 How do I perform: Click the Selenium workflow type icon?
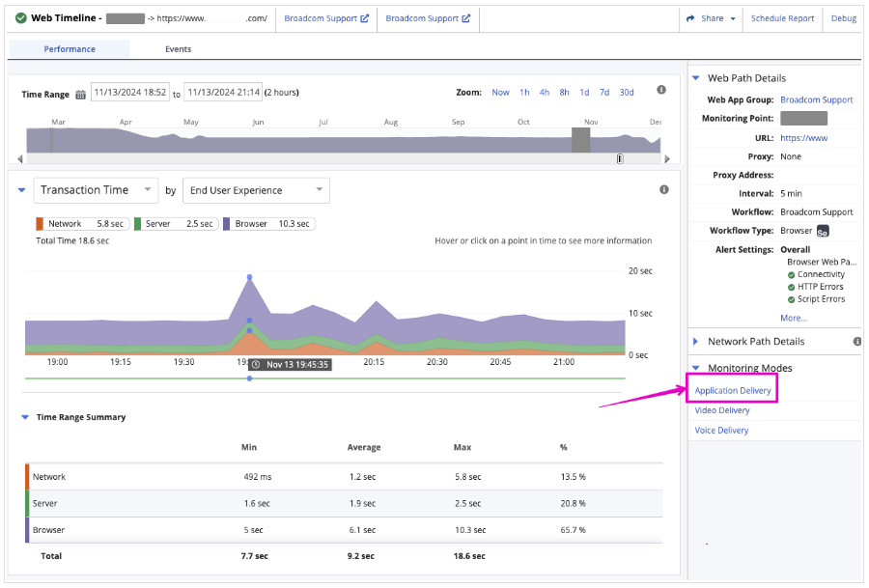[823, 231]
